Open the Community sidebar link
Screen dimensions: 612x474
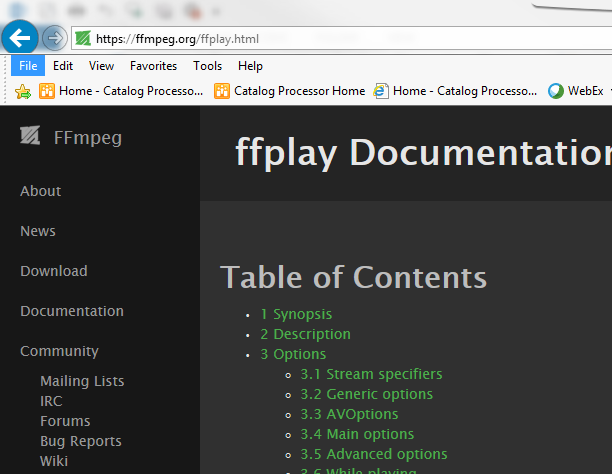point(59,351)
